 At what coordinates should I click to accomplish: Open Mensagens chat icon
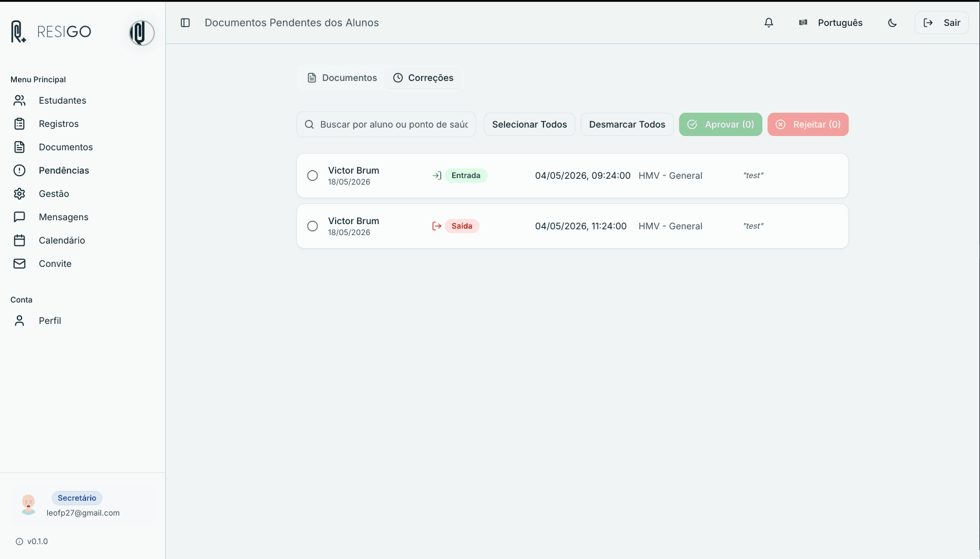pyautogui.click(x=19, y=217)
